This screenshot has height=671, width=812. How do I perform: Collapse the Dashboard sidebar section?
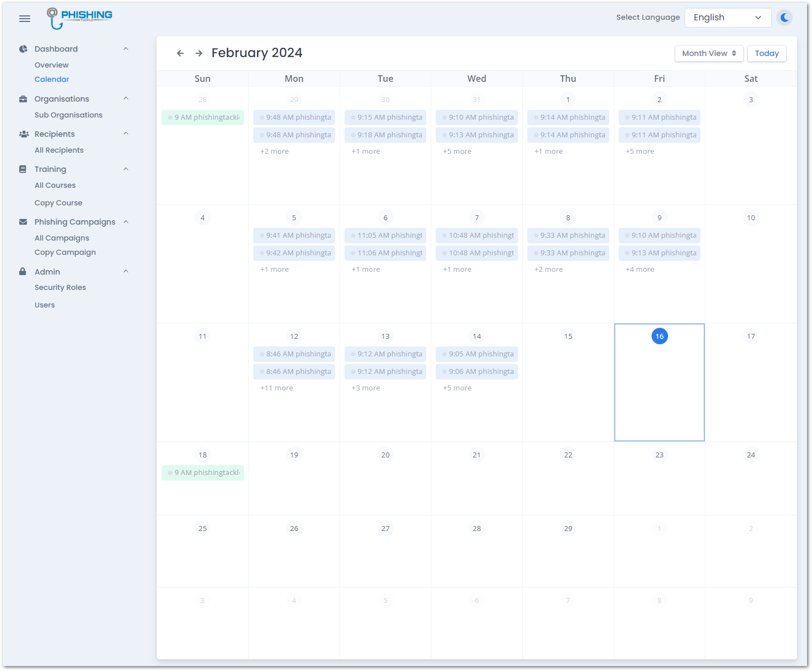[x=126, y=49]
